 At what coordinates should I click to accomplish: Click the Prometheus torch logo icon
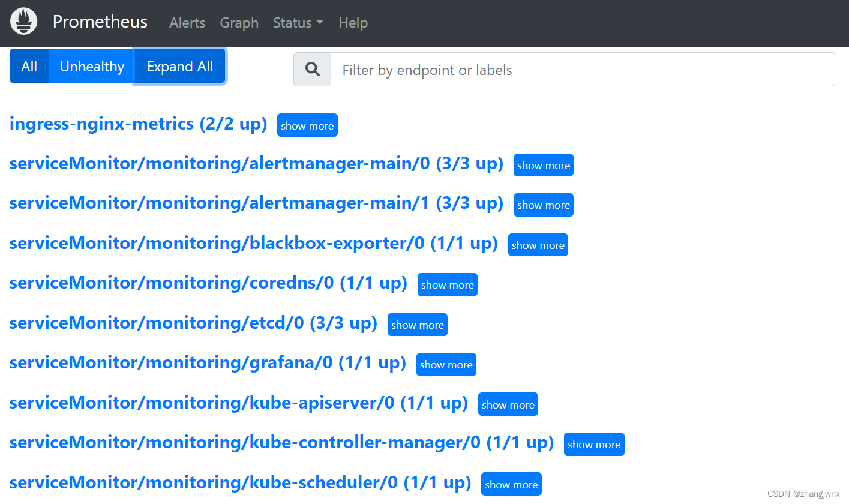(x=24, y=22)
